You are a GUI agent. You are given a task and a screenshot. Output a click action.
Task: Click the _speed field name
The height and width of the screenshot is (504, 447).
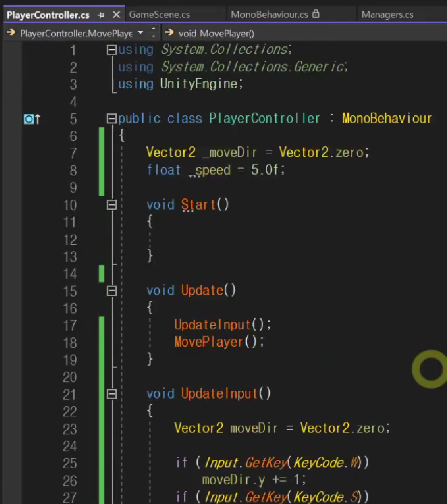[x=210, y=170]
